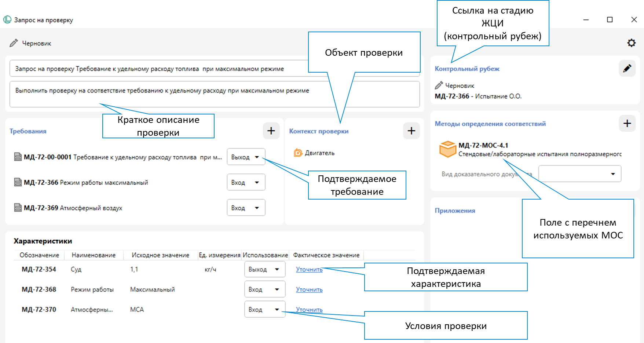
Task: Click Уточнить link for Суд row
Action: pos(309,269)
